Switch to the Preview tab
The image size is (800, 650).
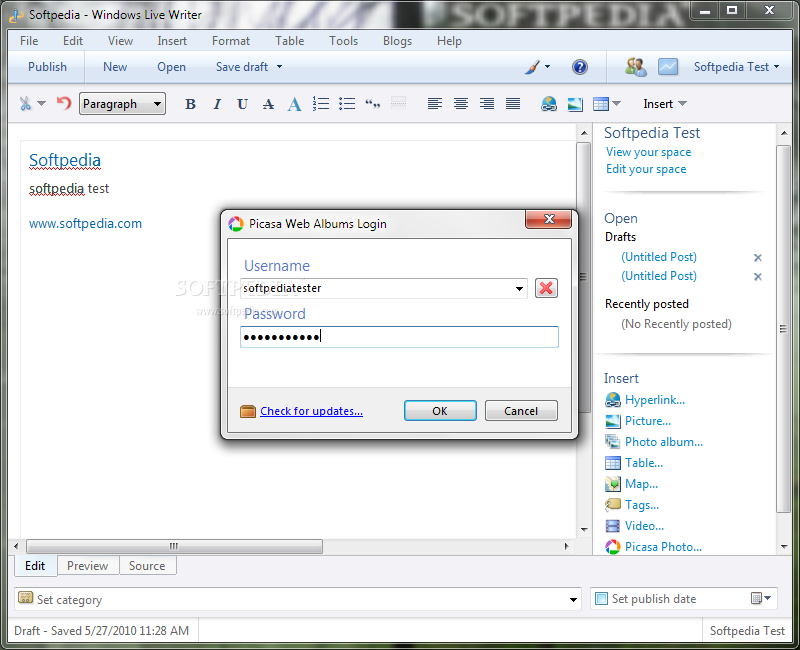(x=88, y=566)
